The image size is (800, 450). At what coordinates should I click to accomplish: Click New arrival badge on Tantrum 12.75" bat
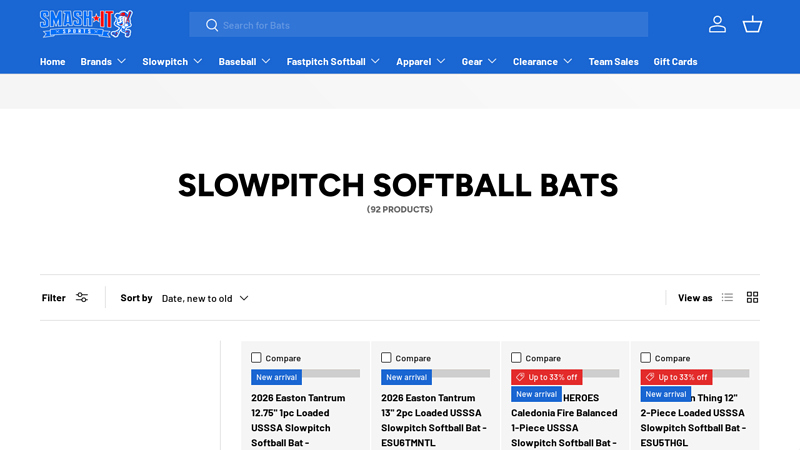coord(276,377)
